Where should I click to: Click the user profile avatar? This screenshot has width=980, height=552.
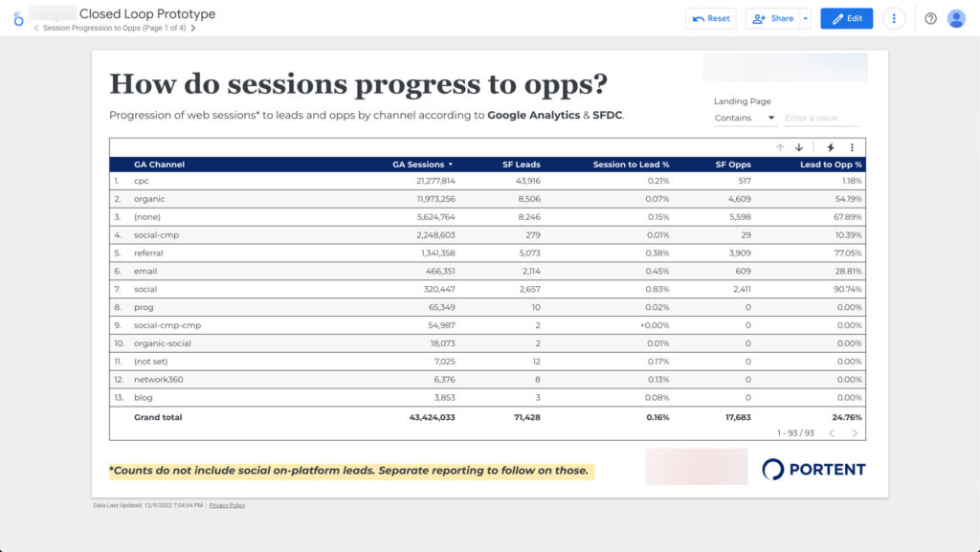956,17
